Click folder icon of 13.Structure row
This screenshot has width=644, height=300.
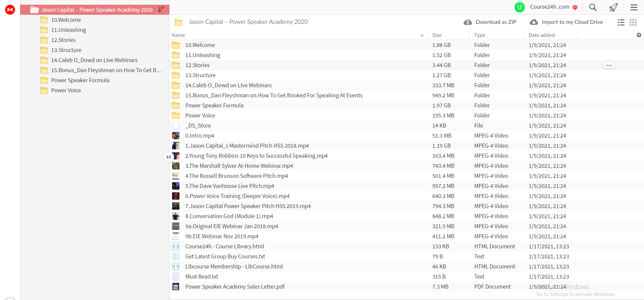176,75
